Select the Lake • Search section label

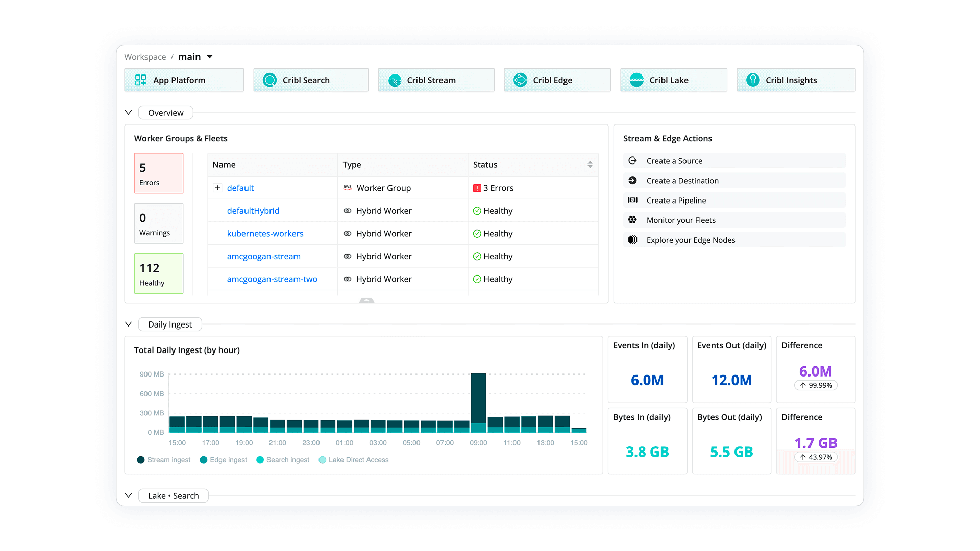click(x=174, y=496)
